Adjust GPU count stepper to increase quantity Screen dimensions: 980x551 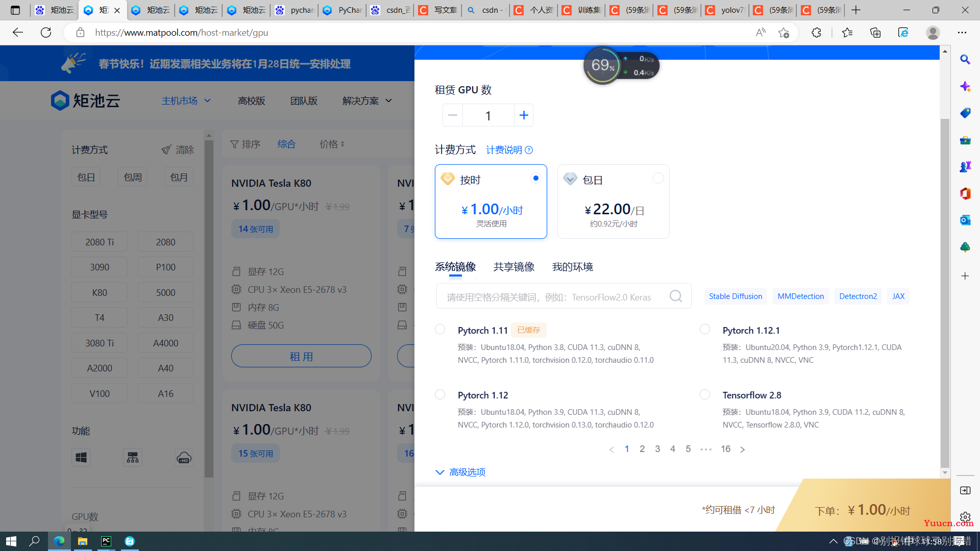pos(524,115)
